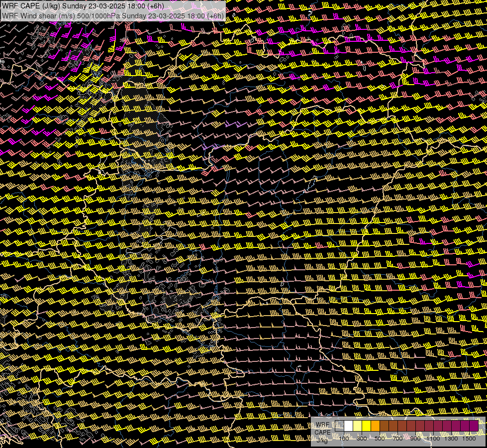Image resolution: width=487 pixels, height=448 pixels.
Task: Click the WRF Wind shear 500/1000hPa title line
Action: 113,16
